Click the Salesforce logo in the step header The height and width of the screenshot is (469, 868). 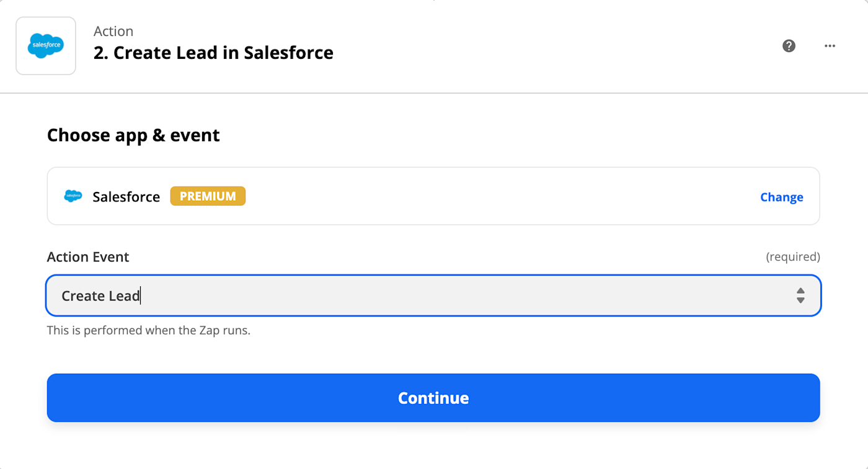pyautogui.click(x=46, y=46)
